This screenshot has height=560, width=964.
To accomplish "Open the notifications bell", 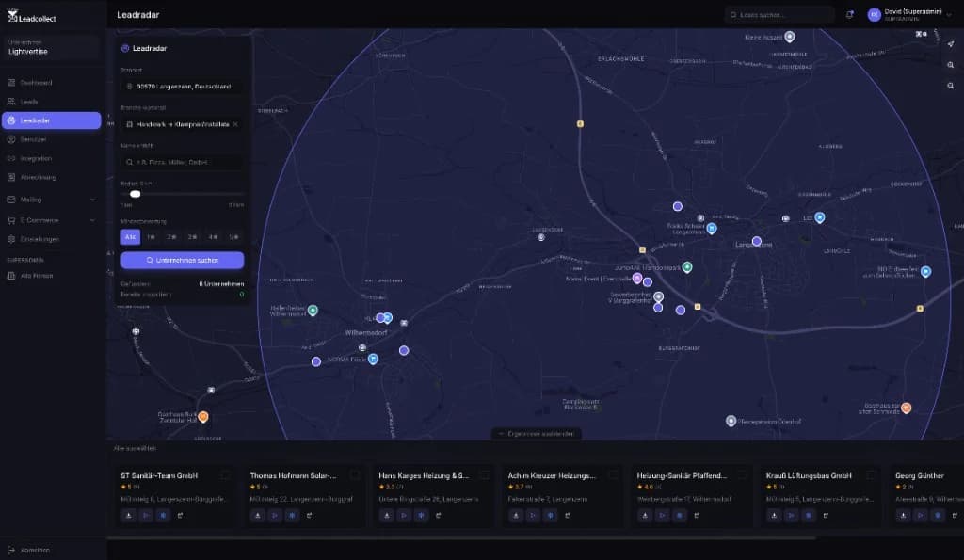I will click(x=850, y=15).
